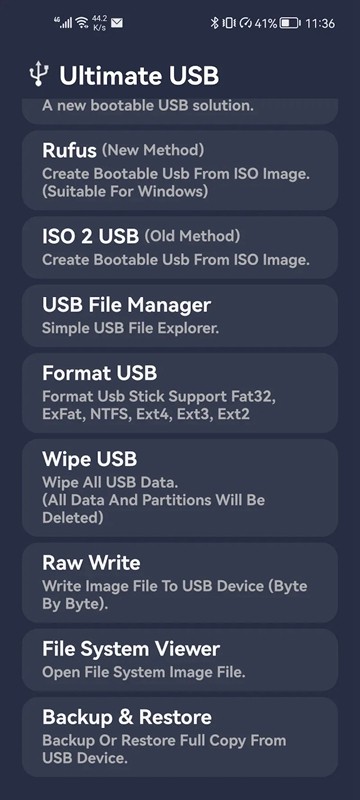360x800 pixels.
Task: Open the Rufus (New Method) option
Action: pos(180,170)
